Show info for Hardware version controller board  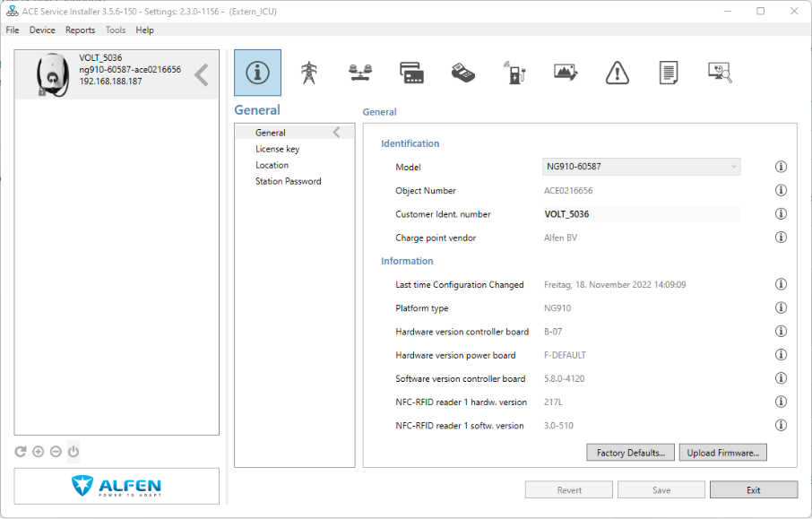(x=781, y=331)
